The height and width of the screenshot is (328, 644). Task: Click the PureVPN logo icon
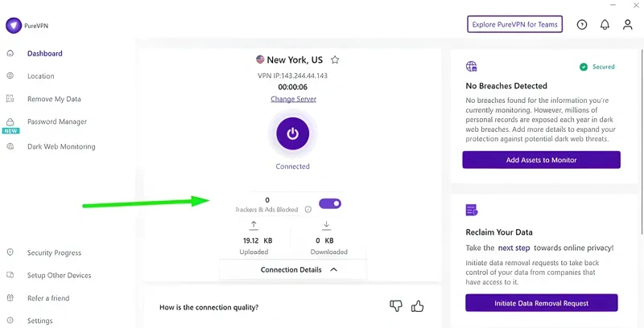click(x=14, y=26)
